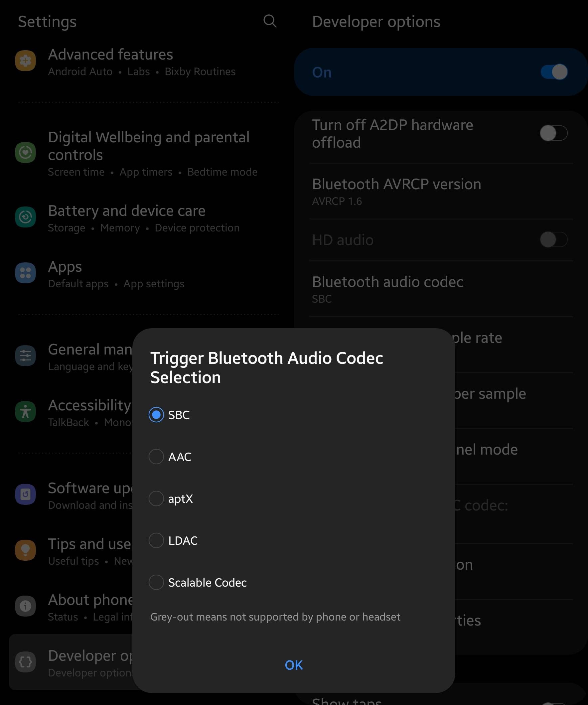Tap the Digital Wellbeing green icon
Viewport: 588px width, 705px height.
pyautogui.click(x=26, y=153)
